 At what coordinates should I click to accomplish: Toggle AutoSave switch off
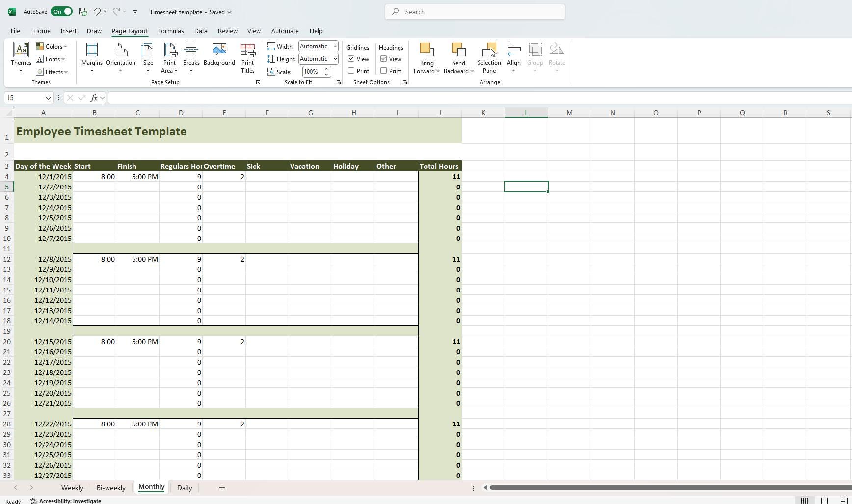(61, 12)
